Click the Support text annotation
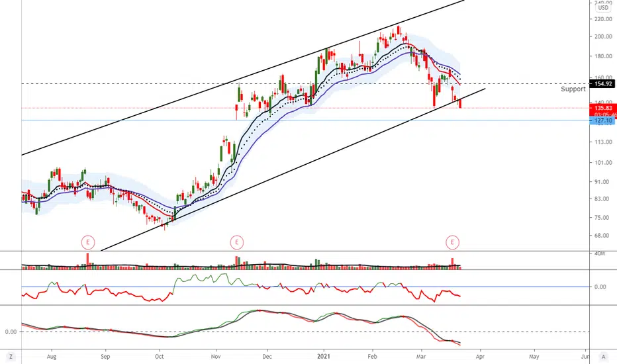Image resolution: width=617 pixels, height=364 pixels. (x=573, y=89)
